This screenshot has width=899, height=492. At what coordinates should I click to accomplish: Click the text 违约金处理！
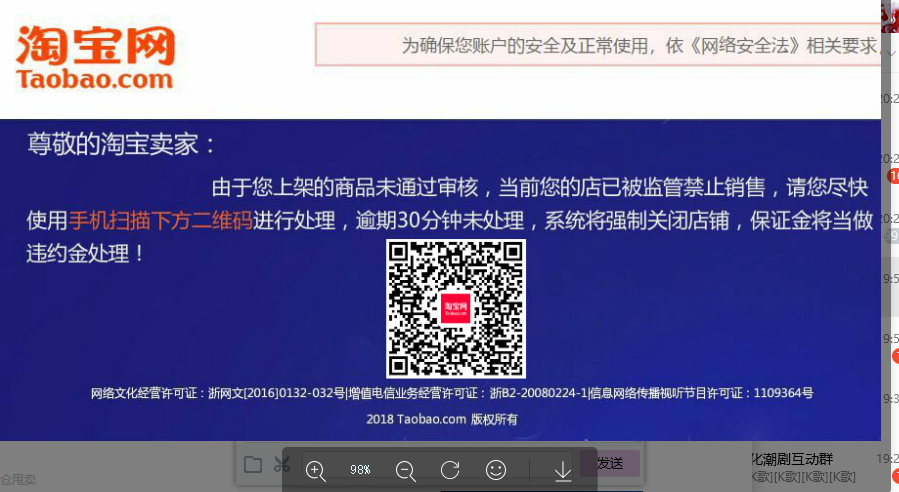point(85,253)
